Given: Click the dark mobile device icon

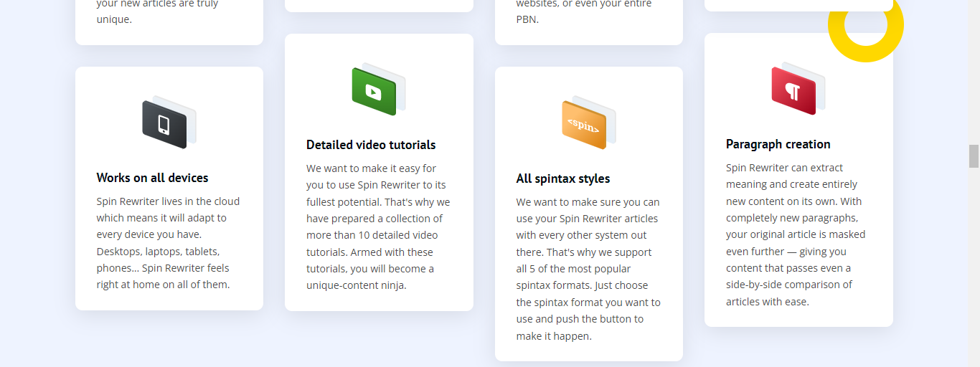Looking at the screenshot, I should 169,123.
